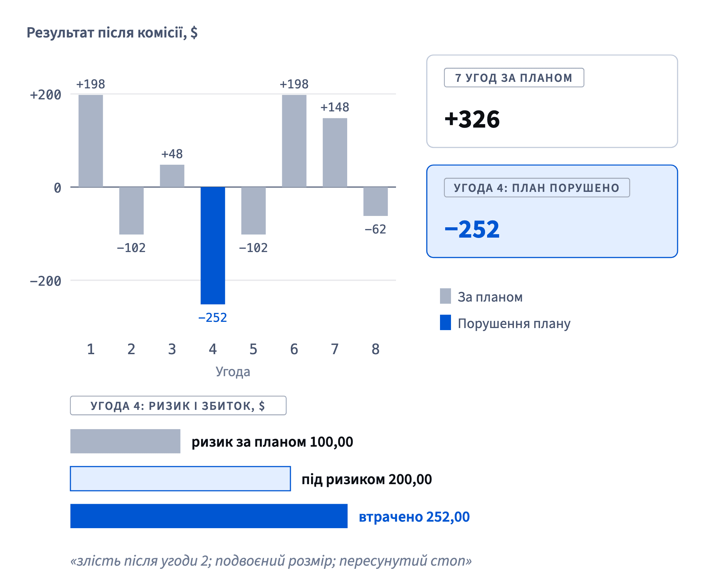This screenshot has width=704, height=588.
Task: Click the −102 bar for deal 2
Action: click(131, 211)
